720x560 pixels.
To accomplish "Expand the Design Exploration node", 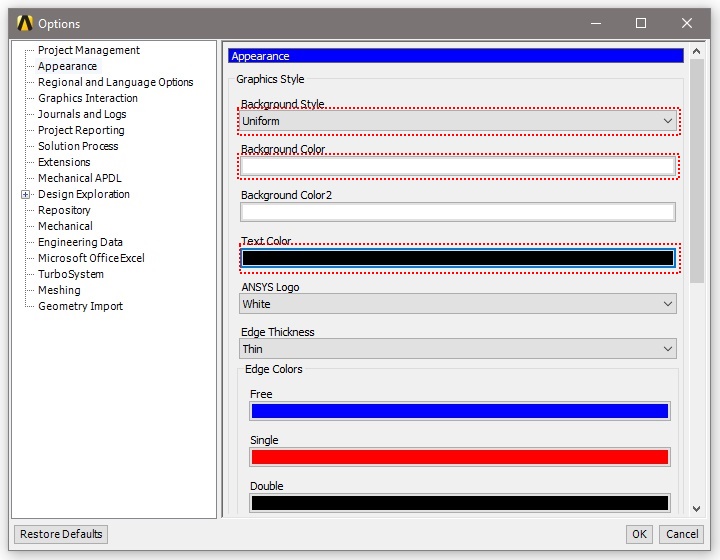I will click(26, 195).
